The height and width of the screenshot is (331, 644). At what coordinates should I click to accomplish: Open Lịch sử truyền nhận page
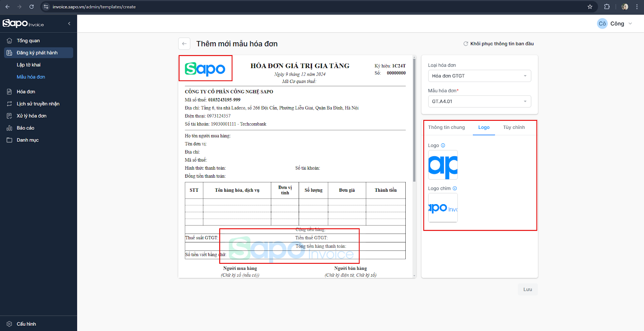click(39, 104)
